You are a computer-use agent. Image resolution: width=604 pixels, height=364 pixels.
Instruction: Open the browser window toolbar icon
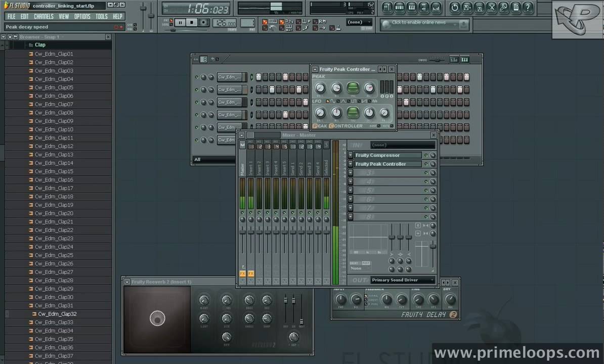(x=424, y=7)
